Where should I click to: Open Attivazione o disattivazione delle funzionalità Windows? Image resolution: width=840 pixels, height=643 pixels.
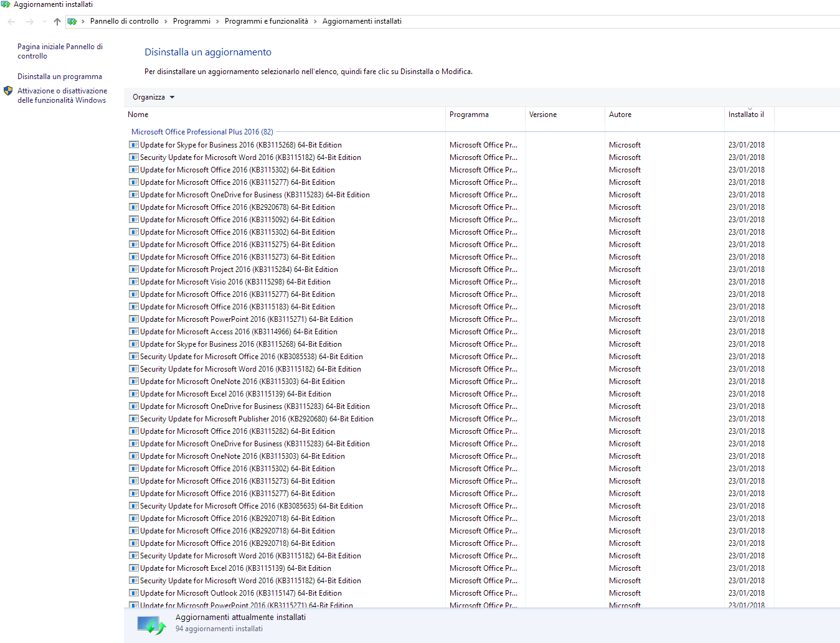[62, 95]
